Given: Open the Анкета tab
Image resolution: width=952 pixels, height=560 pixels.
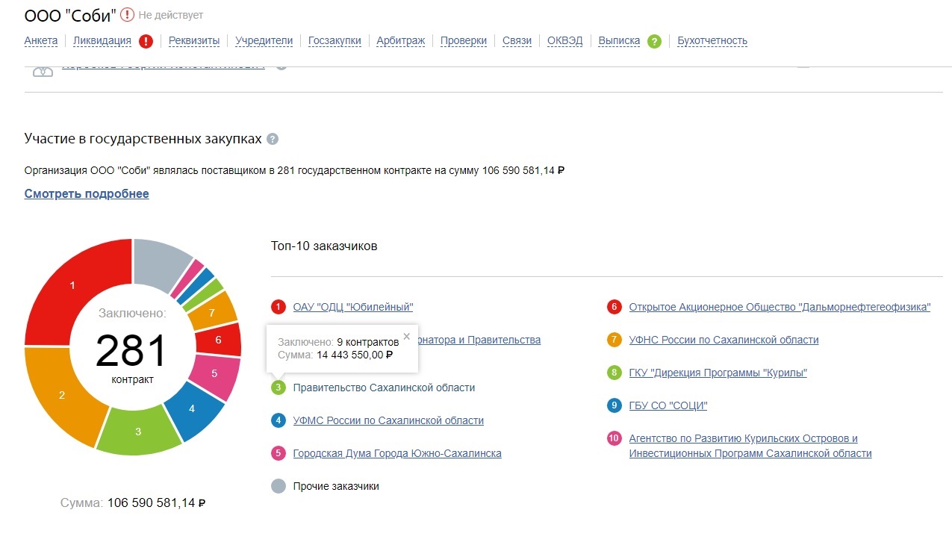Looking at the screenshot, I should point(41,41).
